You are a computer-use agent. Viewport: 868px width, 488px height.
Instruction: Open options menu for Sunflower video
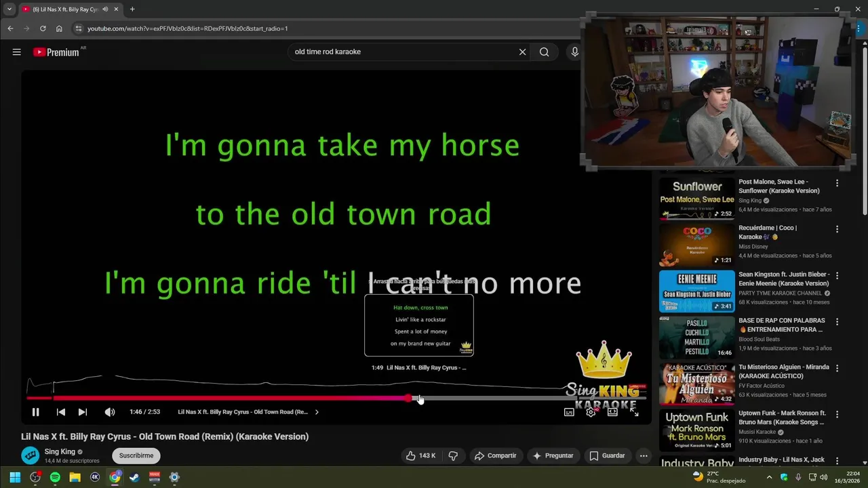coord(837,184)
